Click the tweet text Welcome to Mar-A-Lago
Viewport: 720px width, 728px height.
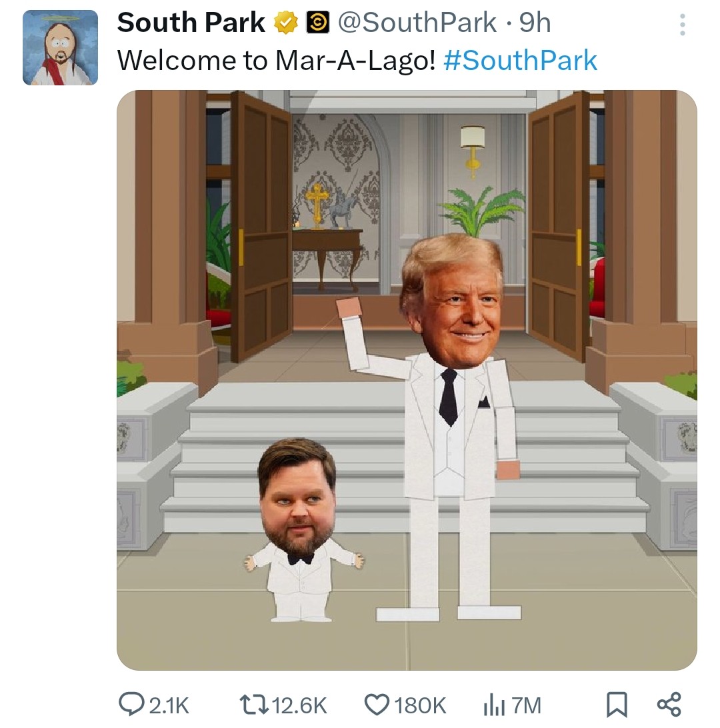pos(276,61)
